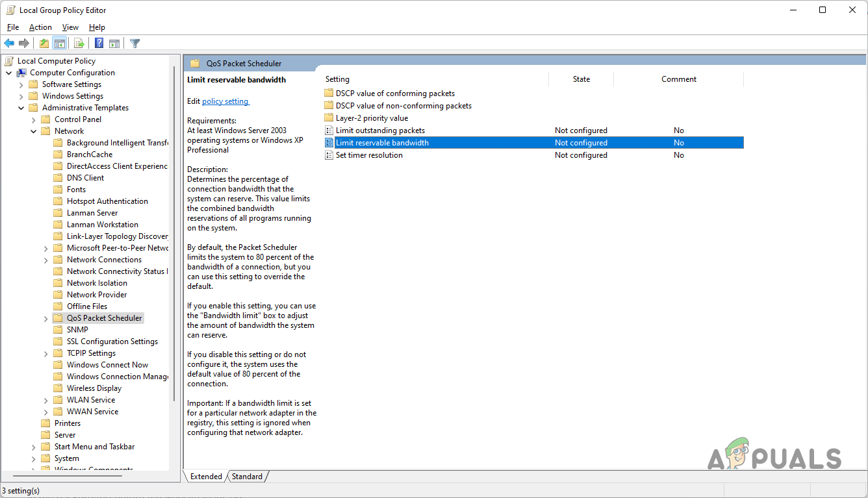Click the Filter funnel toolbar icon

(134, 44)
